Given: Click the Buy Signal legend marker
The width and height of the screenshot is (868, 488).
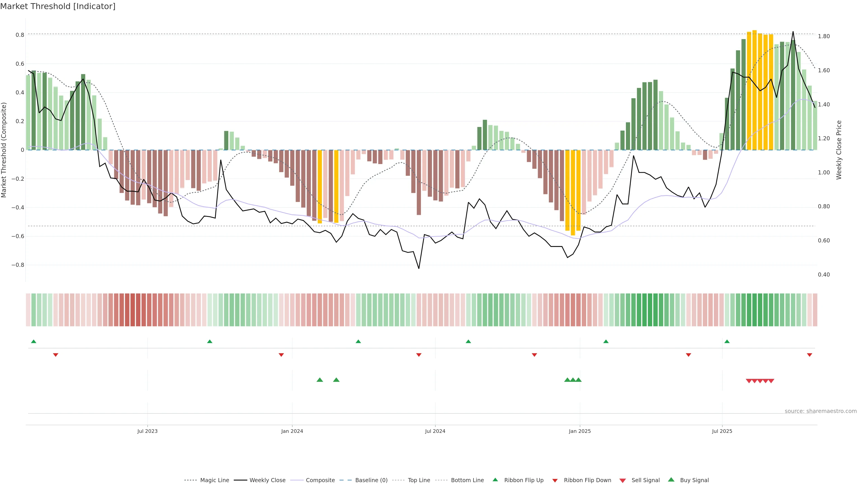Looking at the screenshot, I should click(671, 480).
